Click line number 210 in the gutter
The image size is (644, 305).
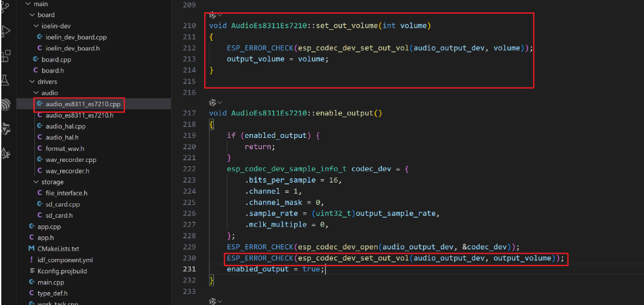coord(189,26)
